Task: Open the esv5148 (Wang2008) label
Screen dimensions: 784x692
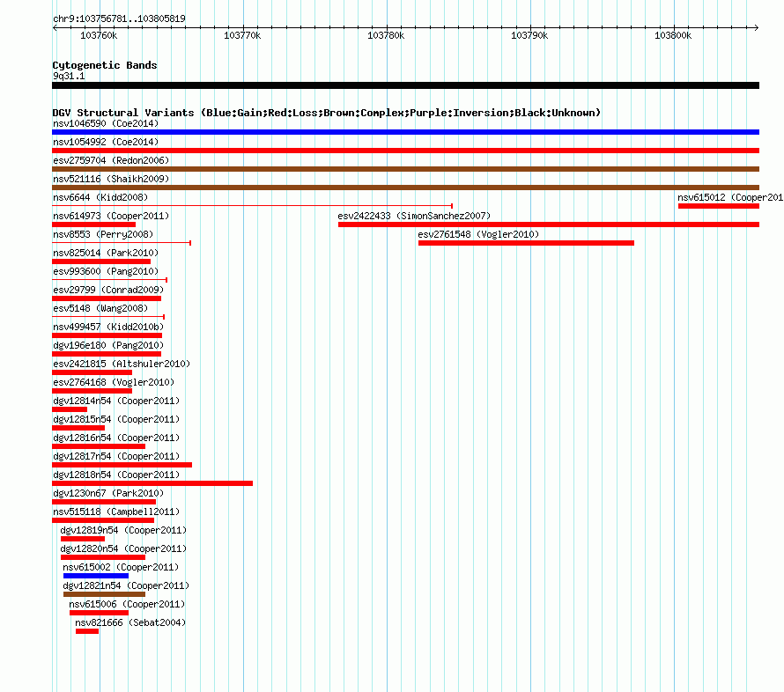Action: click(100, 308)
